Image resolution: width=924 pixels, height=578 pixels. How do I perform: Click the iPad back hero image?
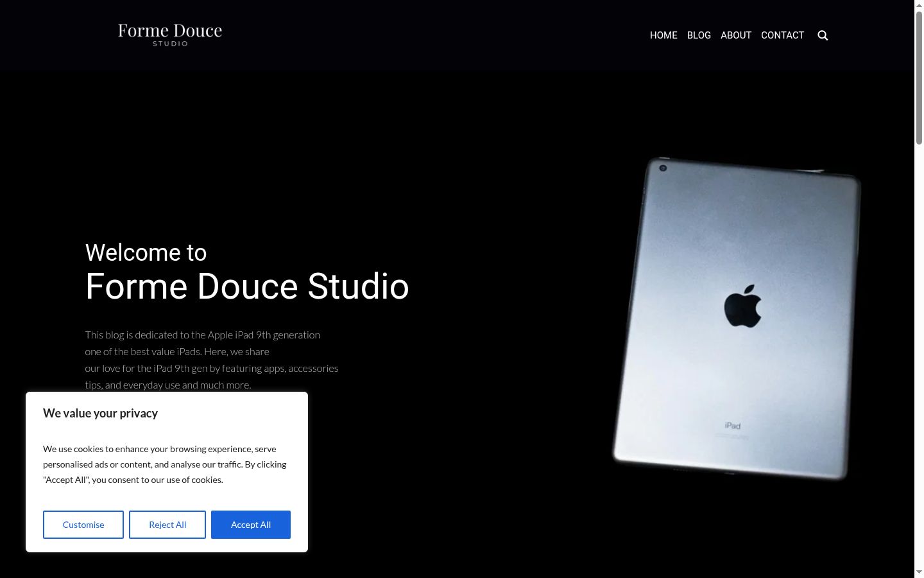point(737,318)
